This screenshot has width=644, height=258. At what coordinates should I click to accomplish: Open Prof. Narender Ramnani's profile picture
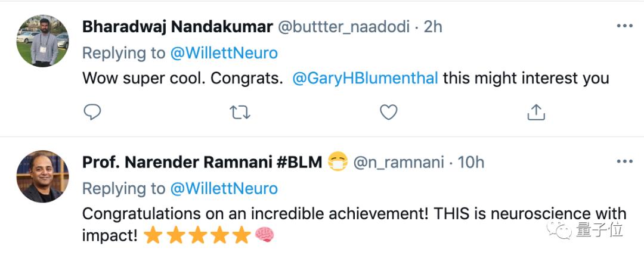pos(42,176)
